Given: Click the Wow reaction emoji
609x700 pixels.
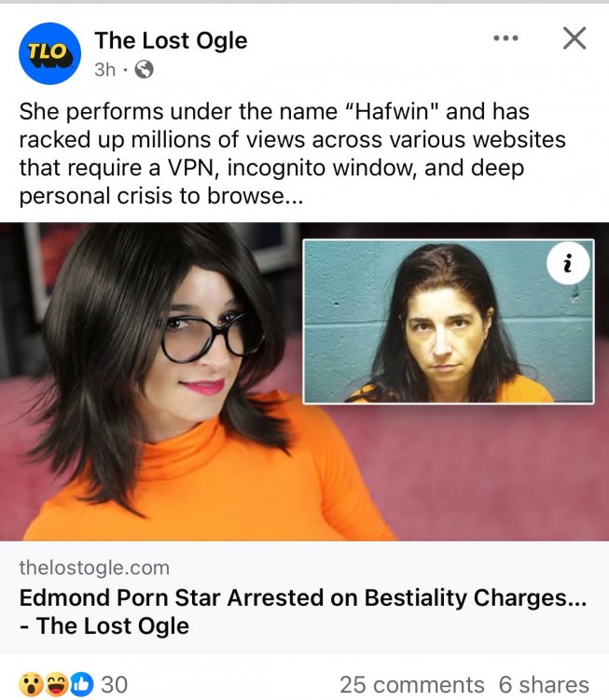Looking at the screenshot, I should (x=31, y=684).
